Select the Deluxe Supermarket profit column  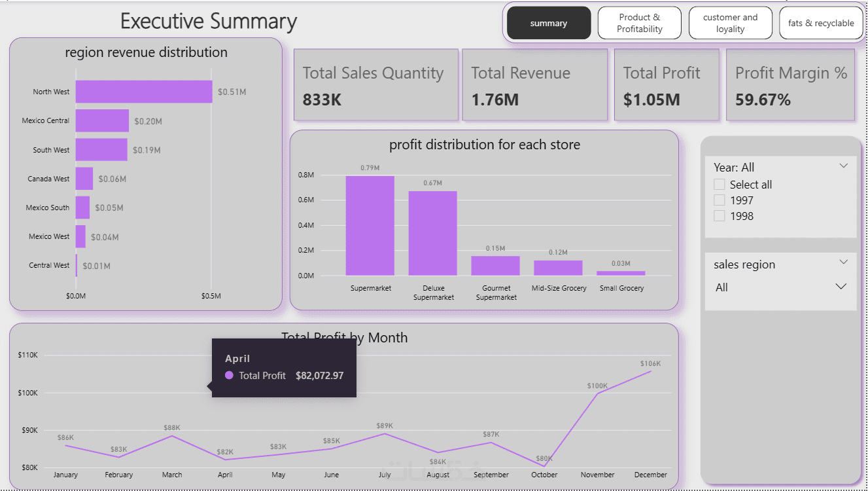[x=433, y=234]
